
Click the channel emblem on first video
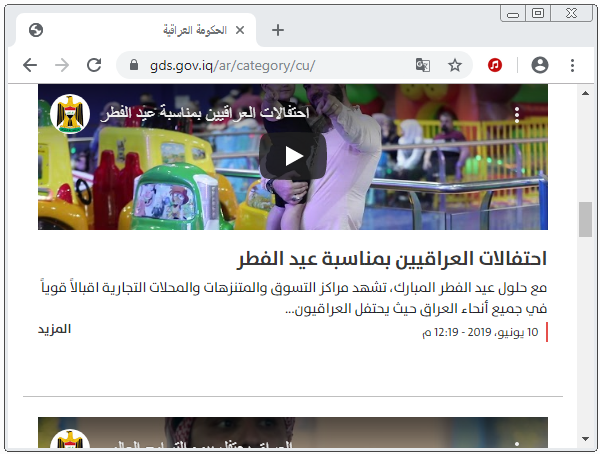pos(70,114)
